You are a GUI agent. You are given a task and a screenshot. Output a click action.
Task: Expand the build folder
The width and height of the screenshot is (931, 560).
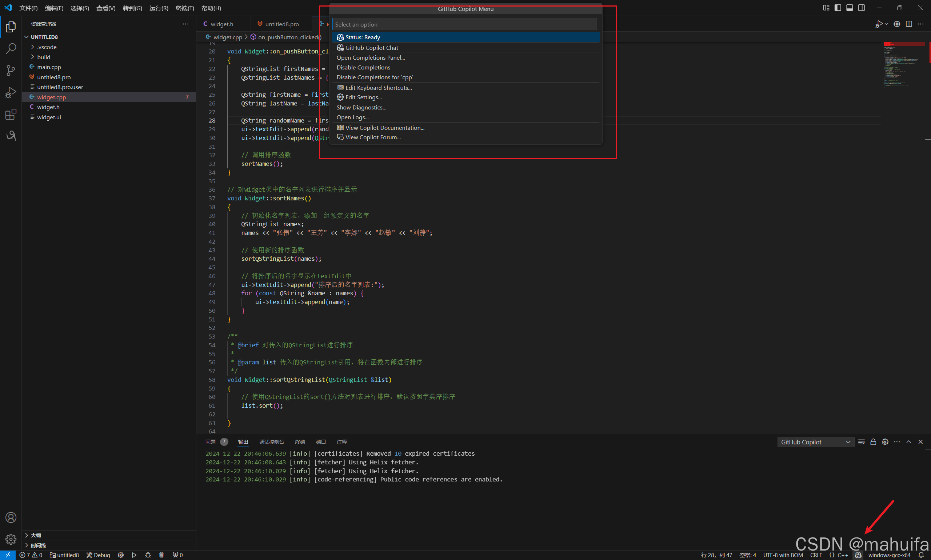coord(109,57)
